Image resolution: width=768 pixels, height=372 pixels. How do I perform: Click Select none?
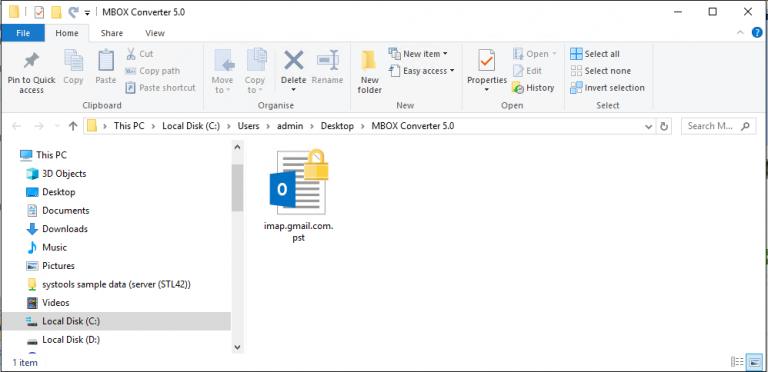(x=601, y=70)
